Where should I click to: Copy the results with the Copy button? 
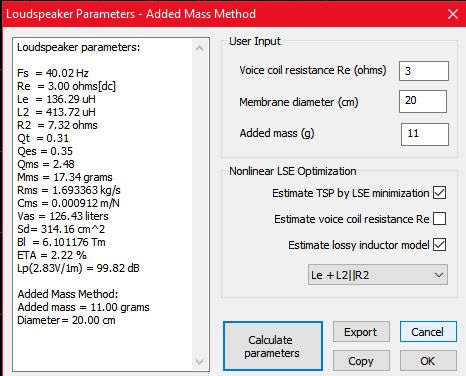361,361
